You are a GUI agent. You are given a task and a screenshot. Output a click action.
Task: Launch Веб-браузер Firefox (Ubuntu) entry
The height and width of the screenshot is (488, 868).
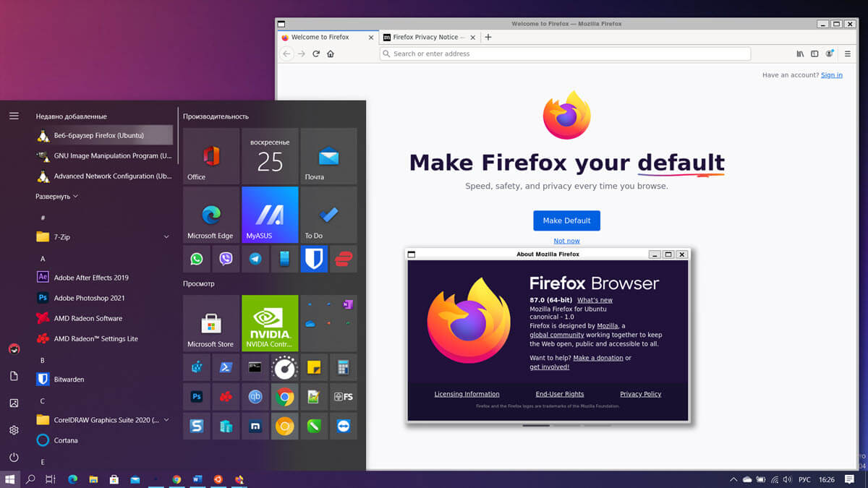click(x=104, y=135)
